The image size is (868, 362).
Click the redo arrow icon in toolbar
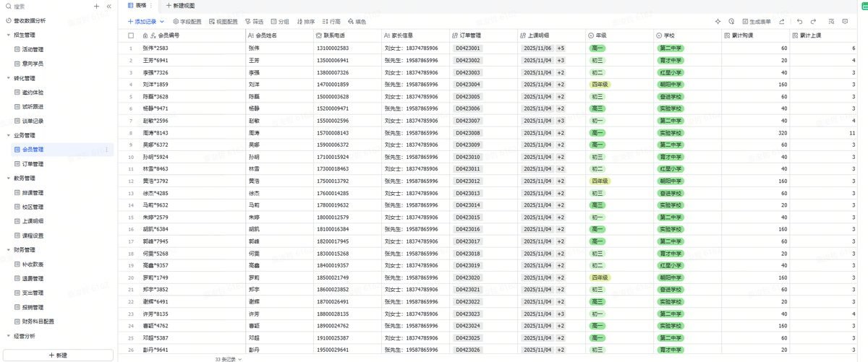[x=813, y=22]
